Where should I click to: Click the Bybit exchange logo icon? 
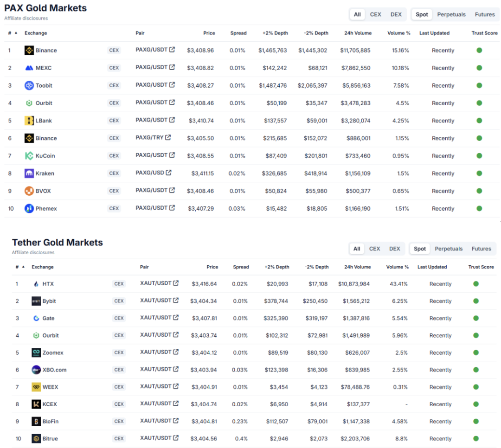(36, 301)
